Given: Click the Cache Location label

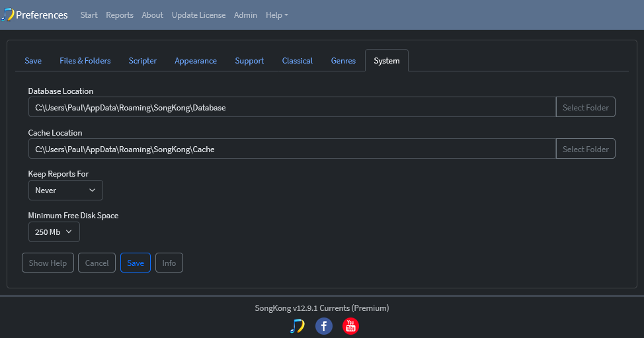Looking at the screenshot, I should pyautogui.click(x=55, y=133).
